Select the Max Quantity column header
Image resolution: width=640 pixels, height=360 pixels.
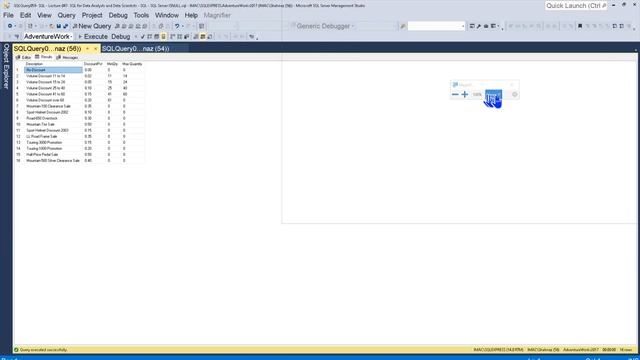[132, 64]
